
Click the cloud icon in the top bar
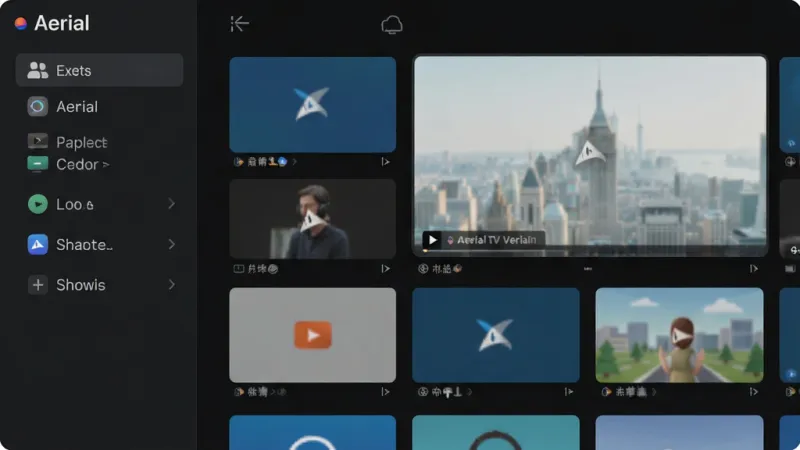point(392,24)
